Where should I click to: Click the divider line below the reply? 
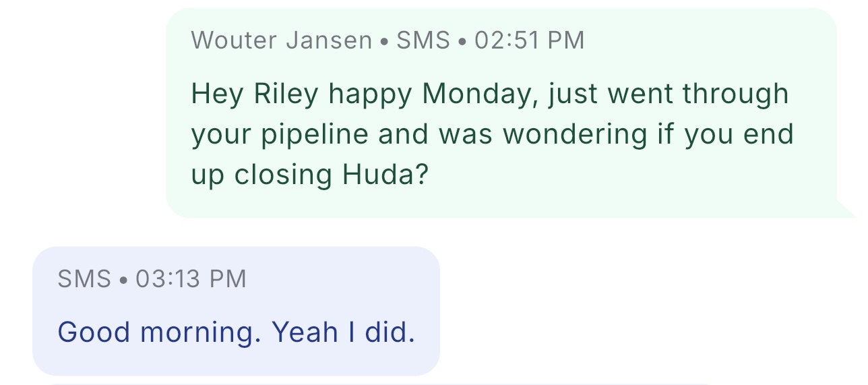pyautogui.click(x=381, y=384)
